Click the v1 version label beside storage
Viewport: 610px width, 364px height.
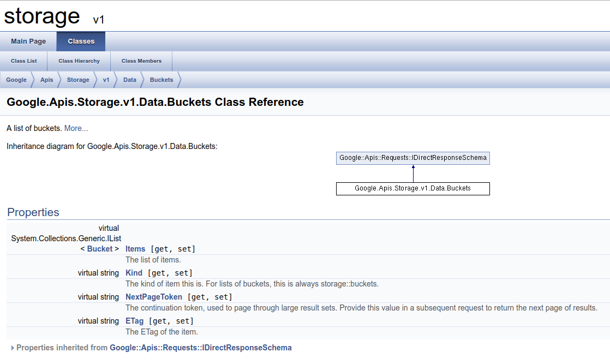pos(98,20)
